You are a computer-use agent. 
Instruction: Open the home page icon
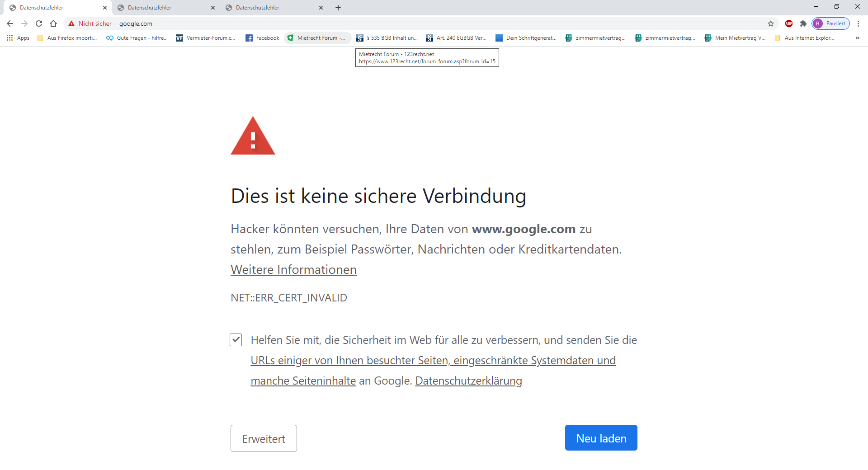53,23
